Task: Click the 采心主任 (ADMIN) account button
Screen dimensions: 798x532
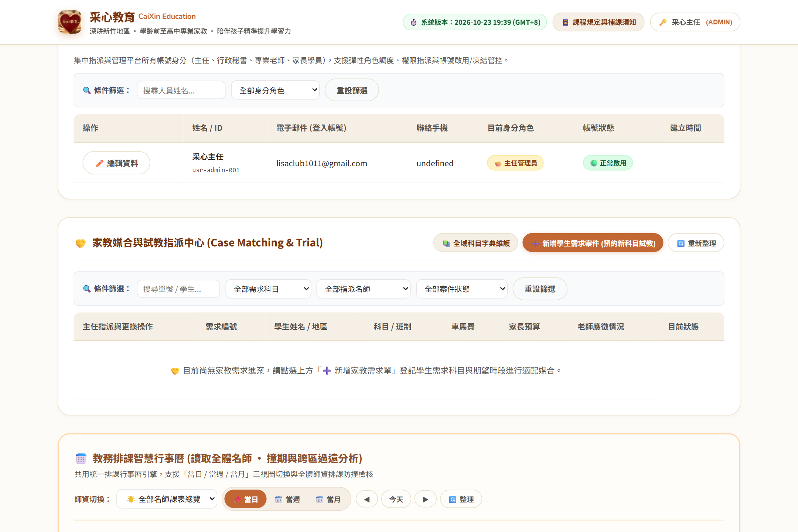Action: [695, 22]
